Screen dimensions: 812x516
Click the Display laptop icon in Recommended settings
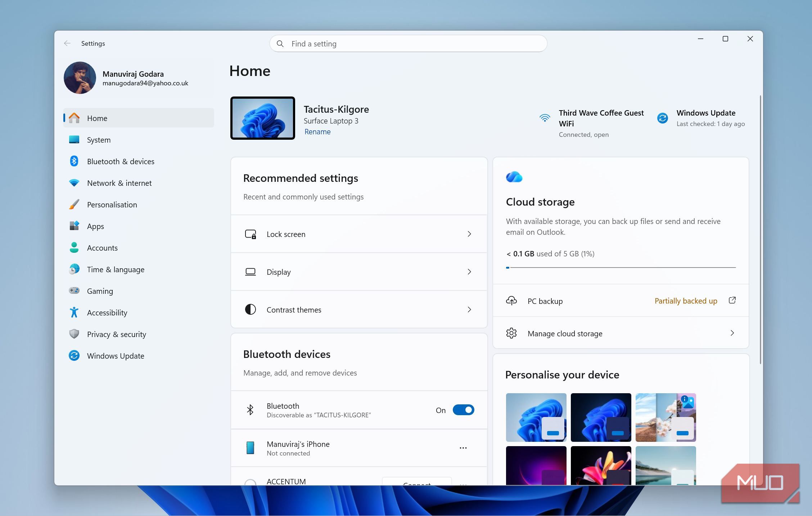tap(251, 272)
